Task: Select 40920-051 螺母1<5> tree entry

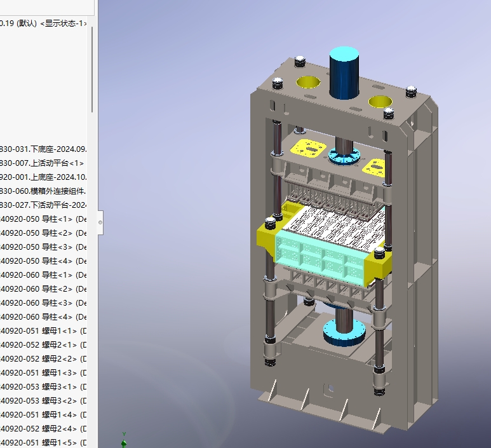Action: pos(44,443)
